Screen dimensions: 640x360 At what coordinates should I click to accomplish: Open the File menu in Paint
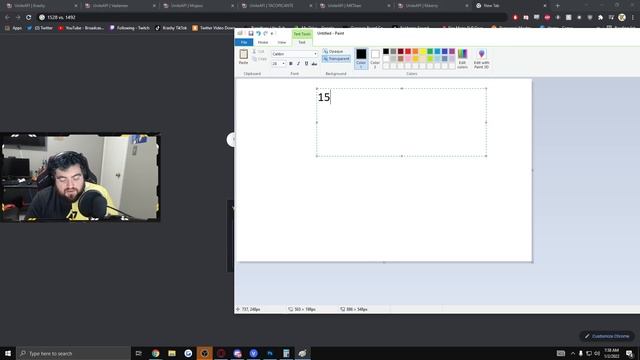(x=244, y=42)
